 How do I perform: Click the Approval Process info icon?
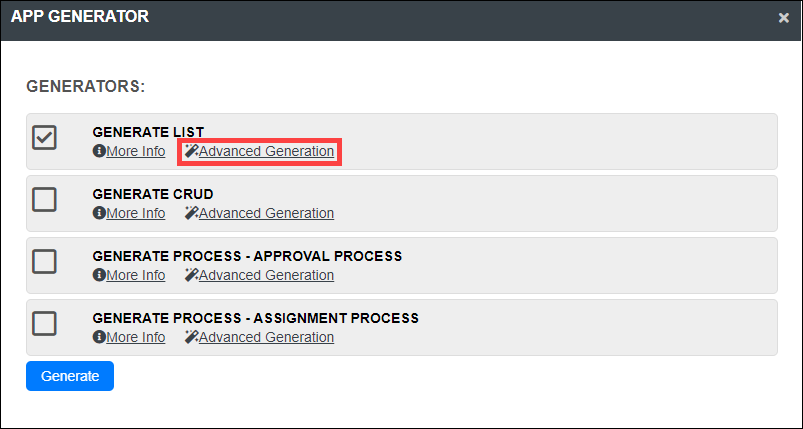(x=99, y=275)
